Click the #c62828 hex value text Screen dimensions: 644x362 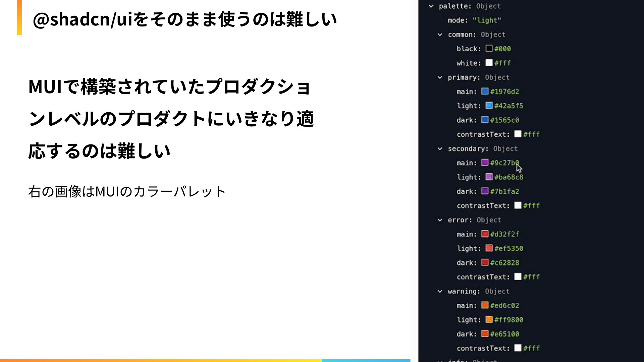click(x=504, y=263)
